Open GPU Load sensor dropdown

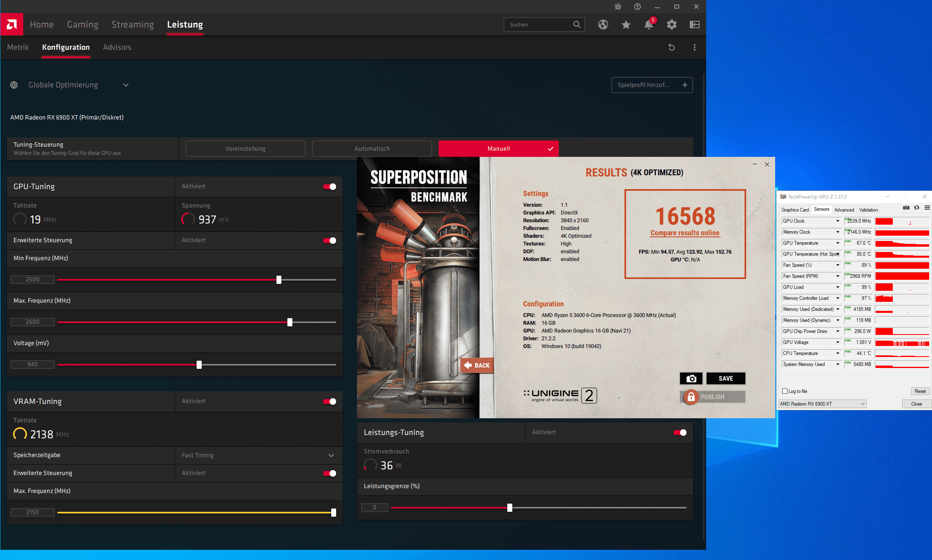point(838,287)
